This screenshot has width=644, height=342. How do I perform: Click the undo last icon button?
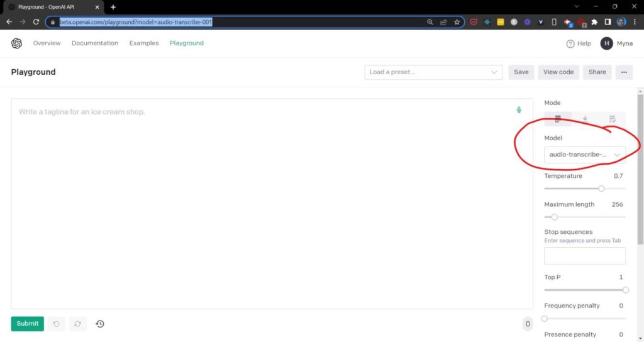pos(56,324)
